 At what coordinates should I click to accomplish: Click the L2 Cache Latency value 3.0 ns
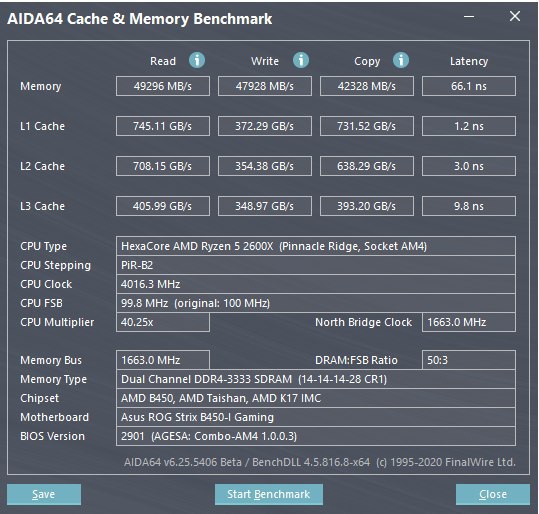pos(469,166)
